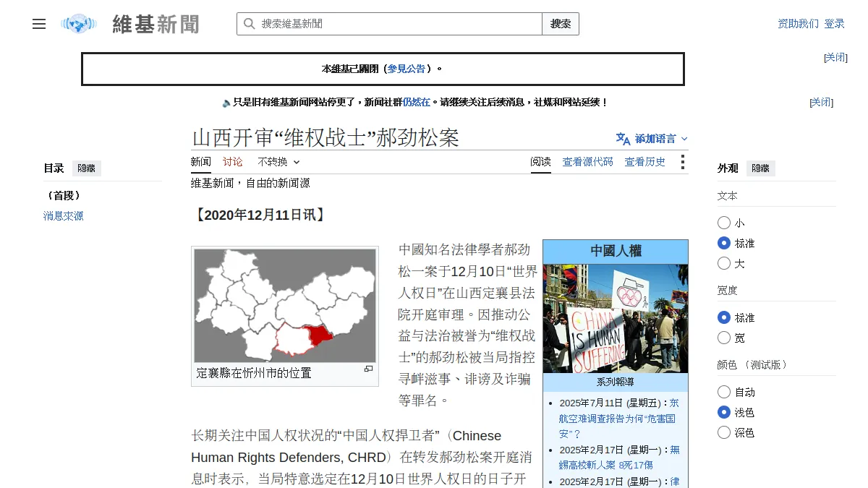The image size is (868, 488).
Task: Hide the 目录 table of contents
Action: [x=87, y=168]
